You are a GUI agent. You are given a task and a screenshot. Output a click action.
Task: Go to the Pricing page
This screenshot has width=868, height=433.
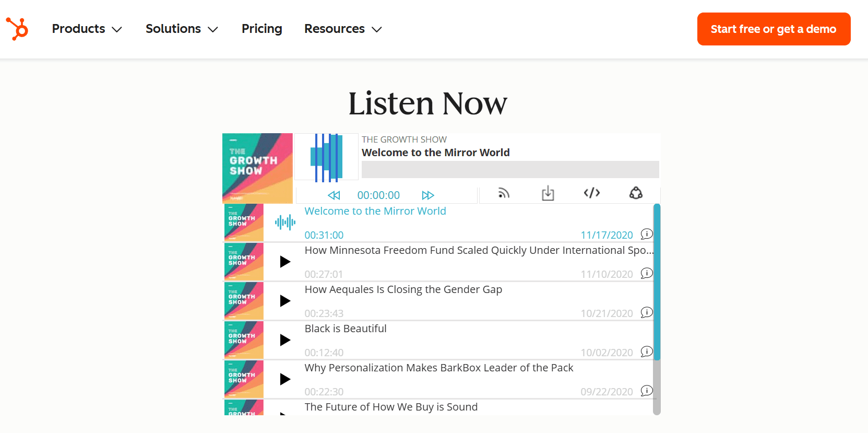click(x=262, y=29)
